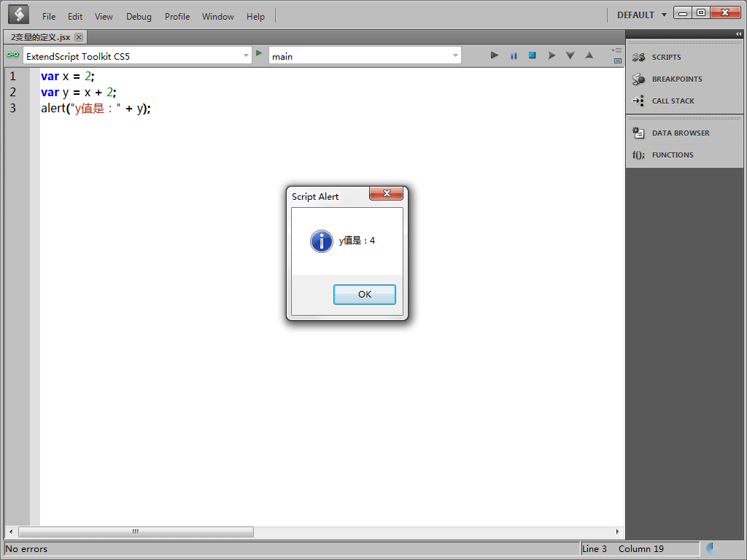This screenshot has width=747, height=560.
Task: Open the View menu
Action: (104, 17)
